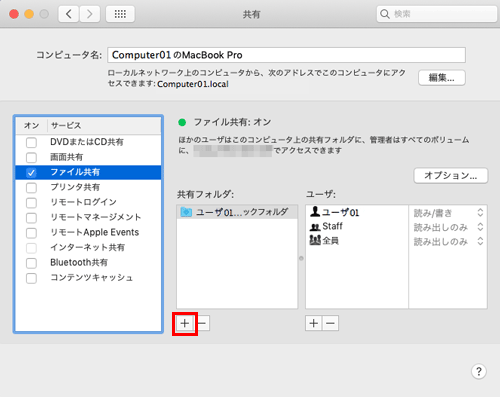This screenshot has width=500, height=397.
Task: Click the computer name text field
Action: pyautogui.click(x=286, y=55)
